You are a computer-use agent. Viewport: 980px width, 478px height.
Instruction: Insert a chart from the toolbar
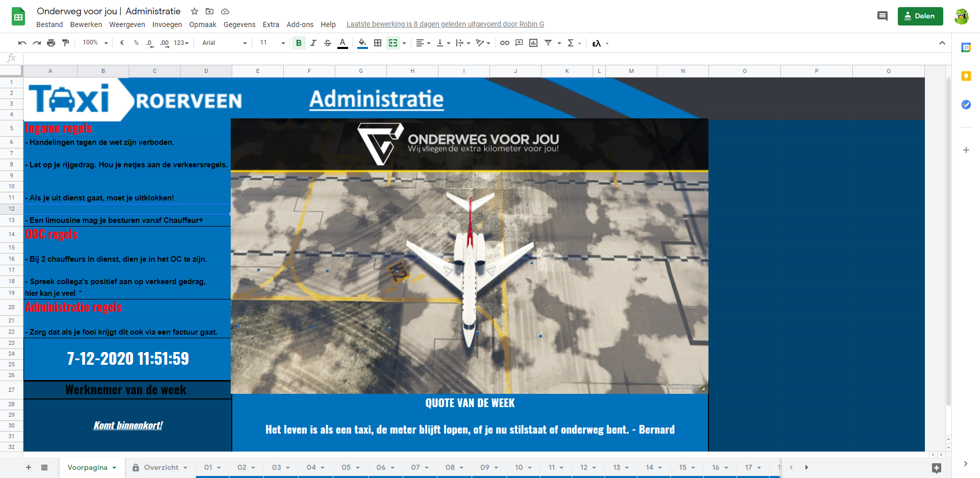click(x=533, y=43)
